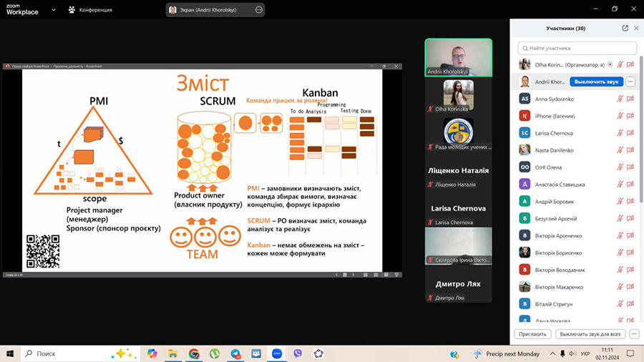The image size is (644, 362).
Task: Select Anna Sydorenko participant name
Action: point(554,99)
